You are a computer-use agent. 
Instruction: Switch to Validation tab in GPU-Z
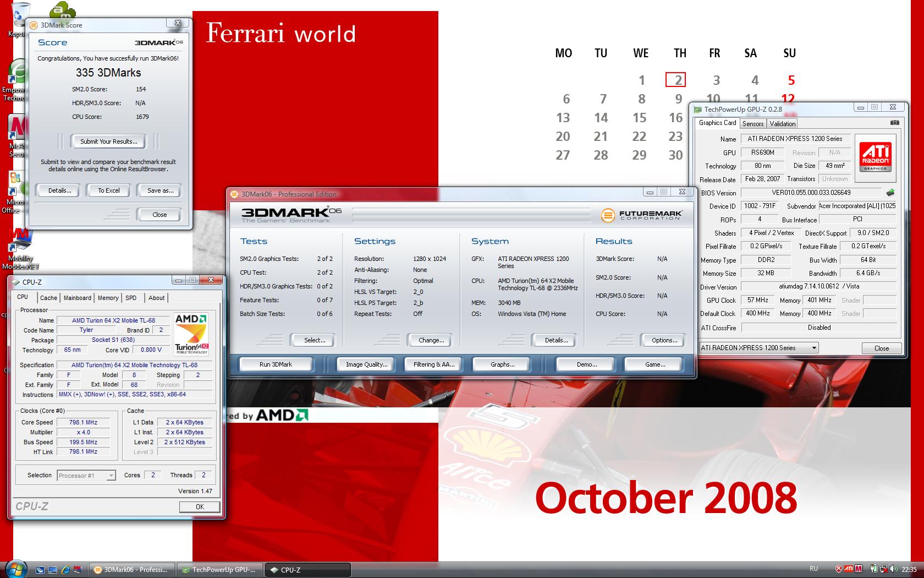pyautogui.click(x=782, y=124)
